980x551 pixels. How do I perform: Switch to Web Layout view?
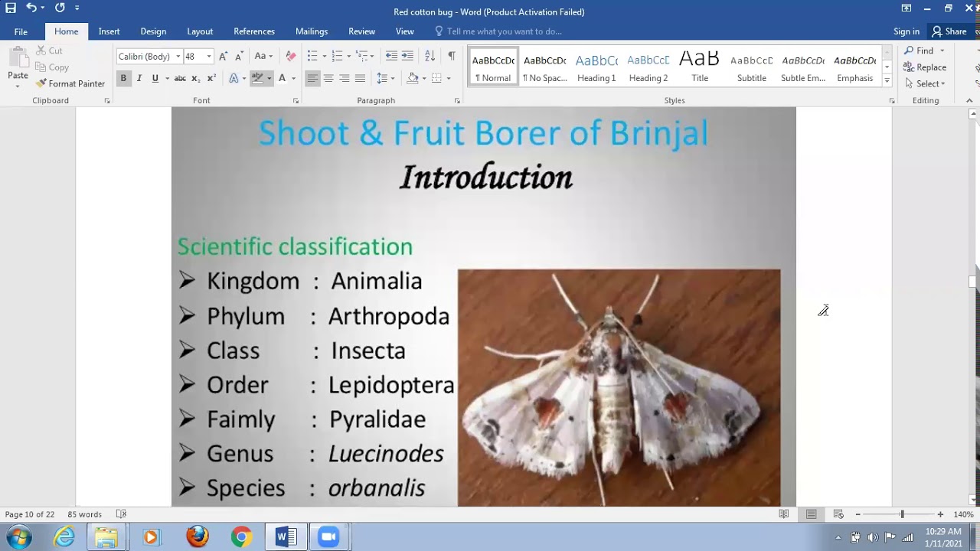click(838, 514)
